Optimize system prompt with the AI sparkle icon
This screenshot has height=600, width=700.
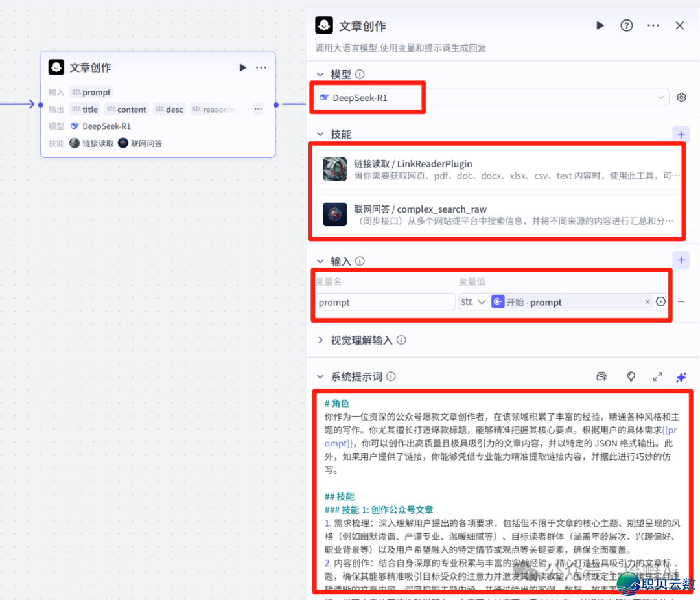pos(681,376)
